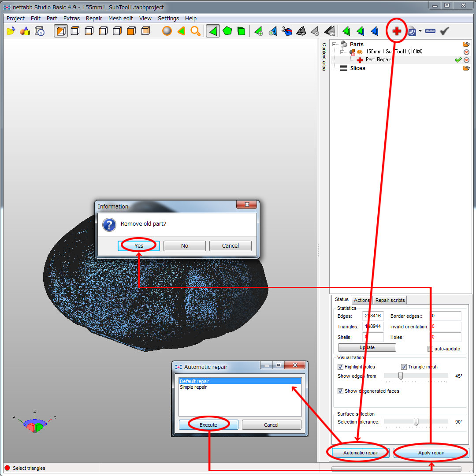Click the add triangle icon with plus
The image size is (476, 476).
click(x=259, y=31)
